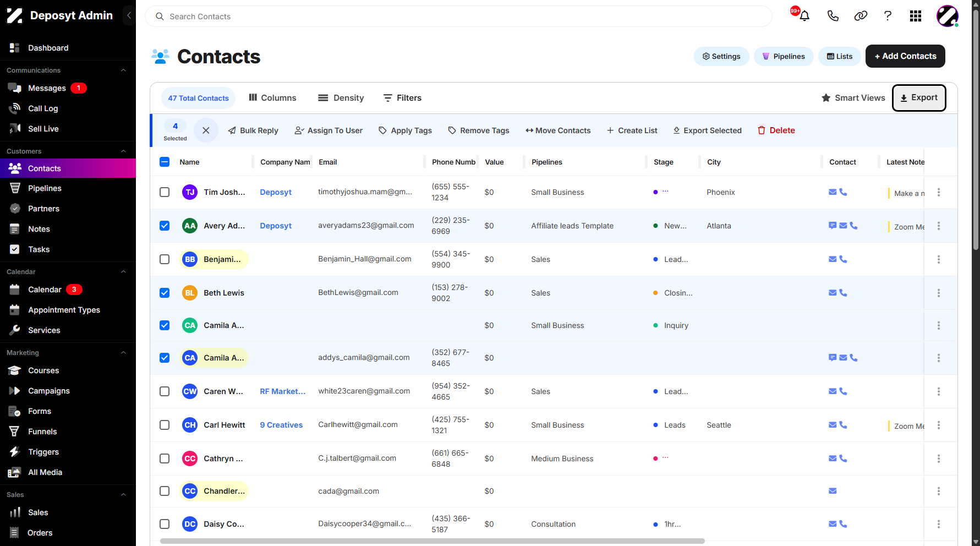This screenshot has height=546, width=980.
Task: Toggle the select-all header checkbox
Action: 165,162
